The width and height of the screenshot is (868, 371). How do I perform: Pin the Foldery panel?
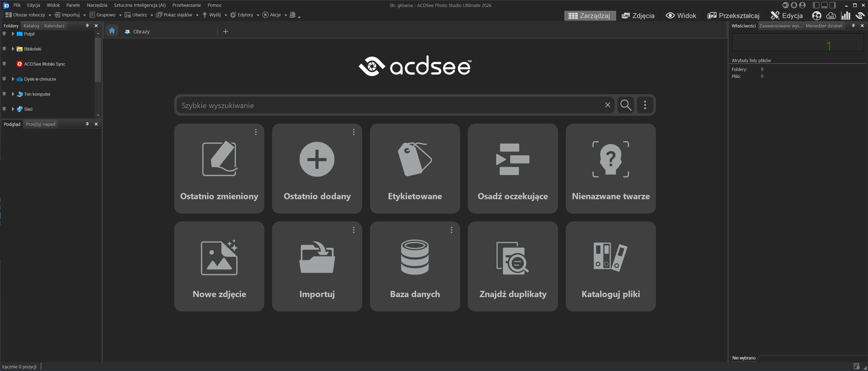(x=87, y=26)
